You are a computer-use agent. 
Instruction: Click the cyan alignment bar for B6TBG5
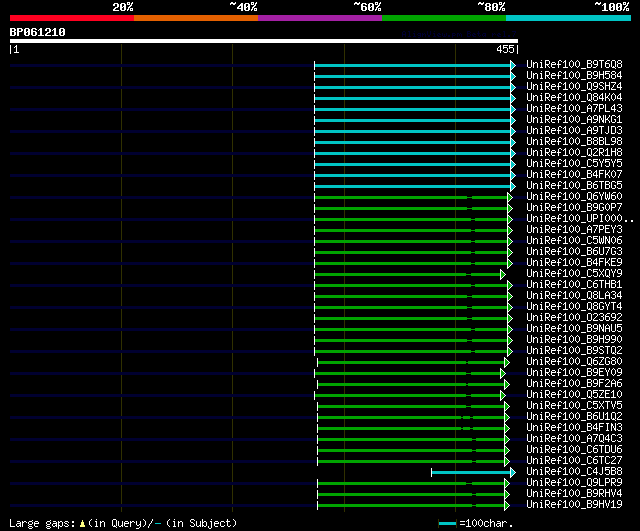(x=415, y=187)
